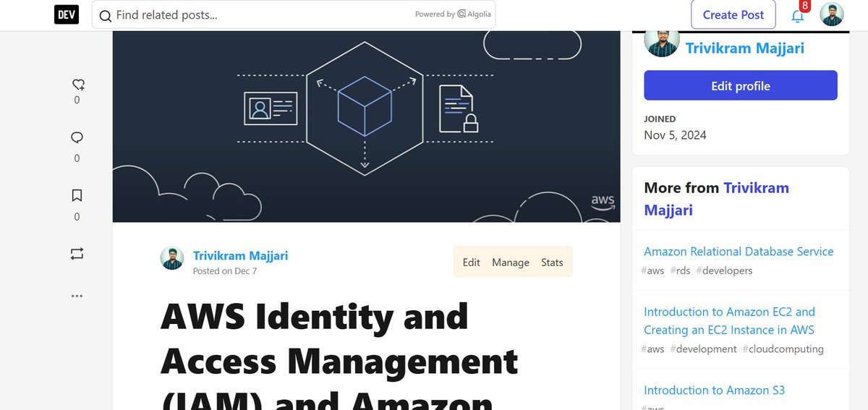Click the #developers tag
This screenshot has height=410, width=868.
pyautogui.click(x=724, y=270)
